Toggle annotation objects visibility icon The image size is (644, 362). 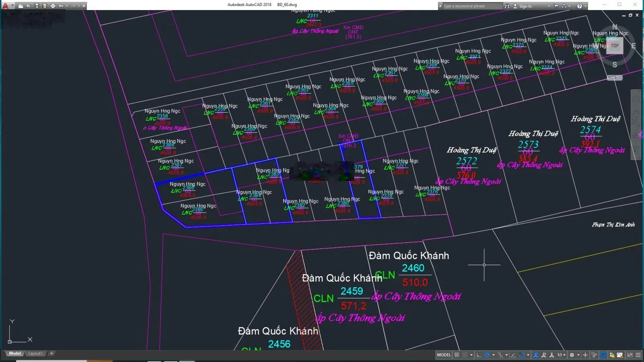[536, 355]
